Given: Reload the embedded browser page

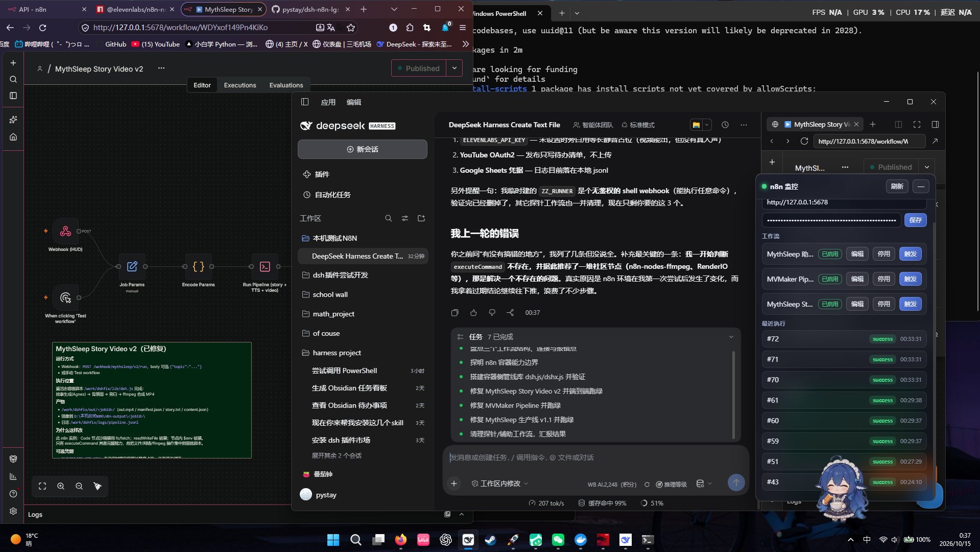Looking at the screenshot, I should point(804,141).
